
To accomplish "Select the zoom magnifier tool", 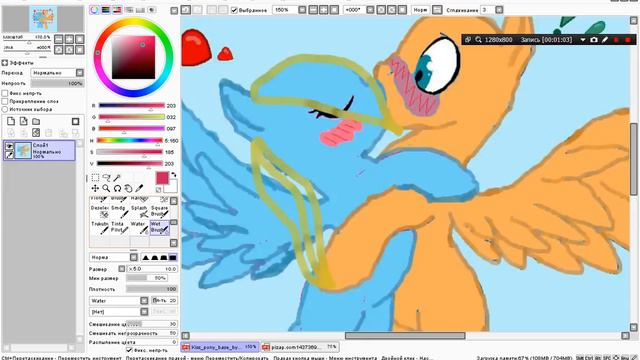I will click(x=106, y=188).
